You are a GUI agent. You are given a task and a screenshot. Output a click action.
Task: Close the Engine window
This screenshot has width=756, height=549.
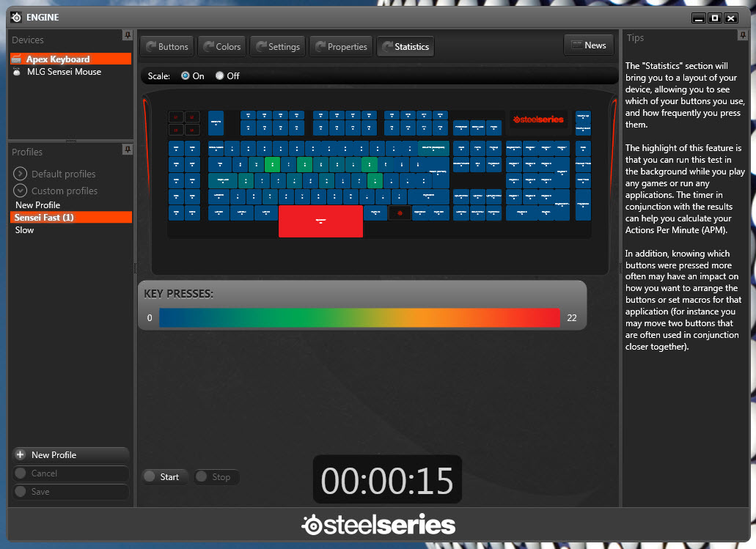point(731,18)
